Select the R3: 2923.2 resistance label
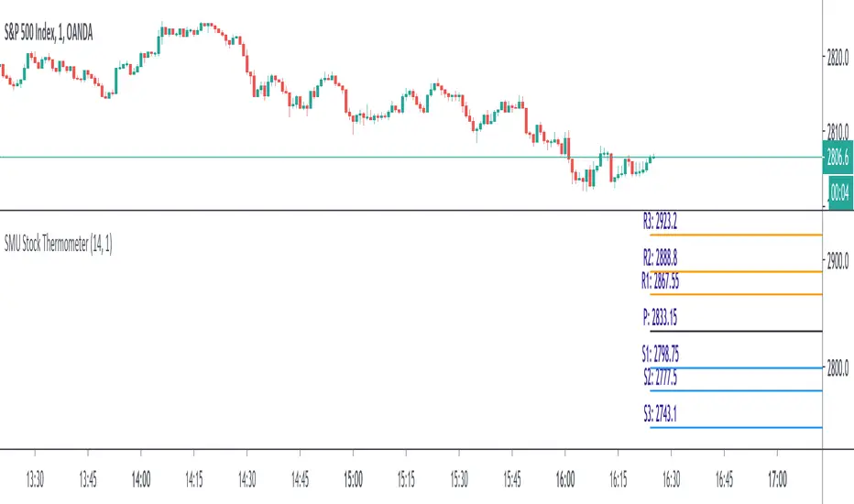This screenshot has width=854, height=504. point(660,221)
